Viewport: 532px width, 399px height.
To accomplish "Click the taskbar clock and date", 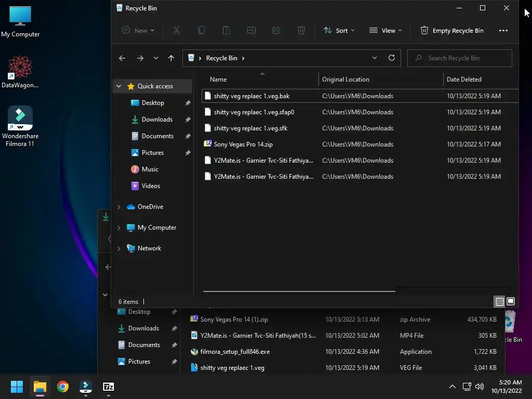I will coord(507,387).
